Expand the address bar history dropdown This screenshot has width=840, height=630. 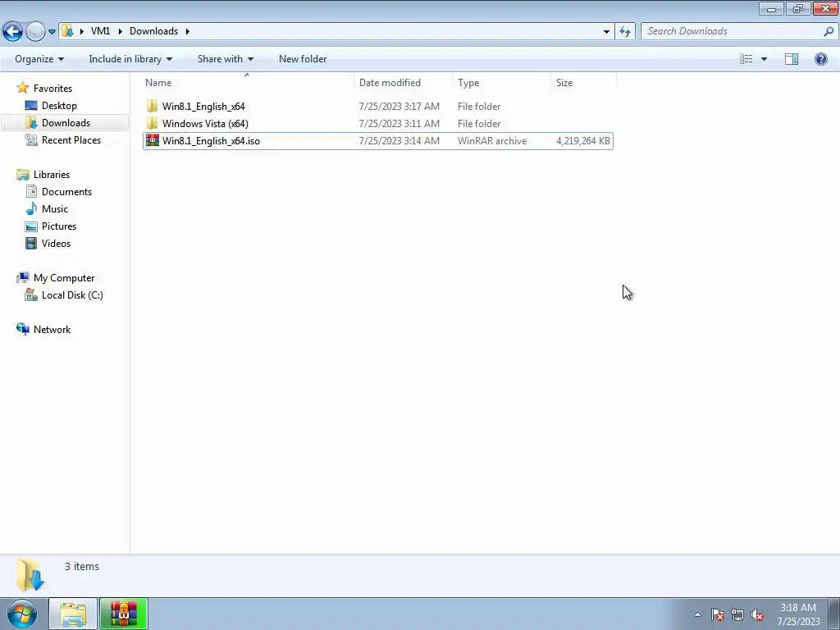pyautogui.click(x=606, y=32)
